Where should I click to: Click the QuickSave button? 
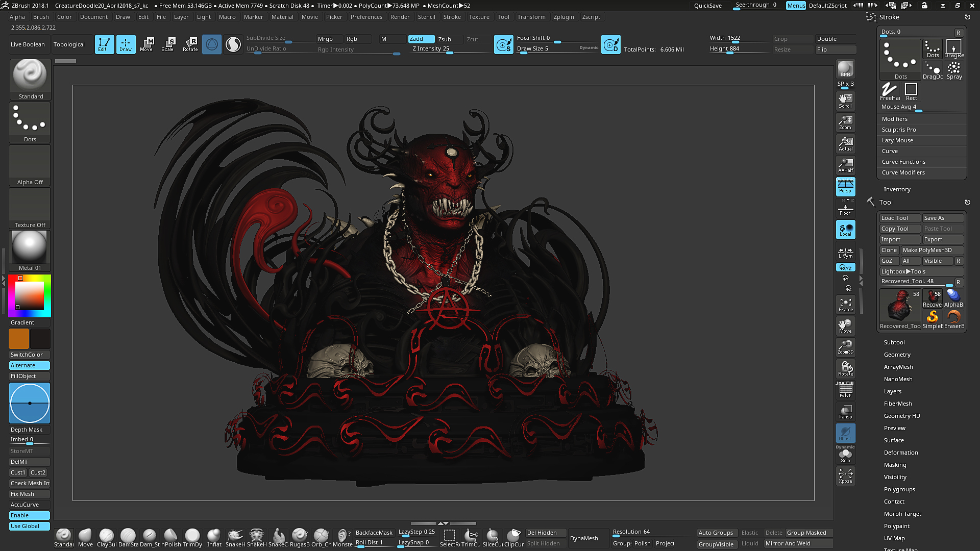point(707,6)
